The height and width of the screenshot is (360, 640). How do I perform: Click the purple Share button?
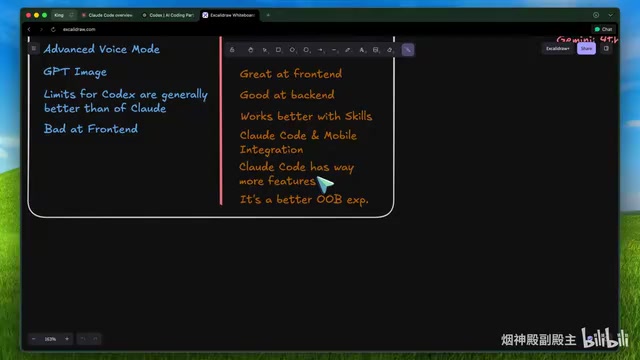coord(586,49)
